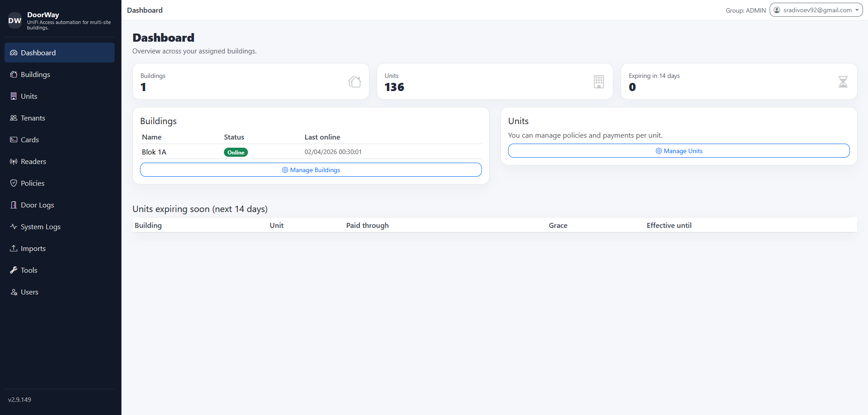This screenshot has height=415, width=868.
Task: Select System Logs from the sidebar
Action: [x=40, y=227]
